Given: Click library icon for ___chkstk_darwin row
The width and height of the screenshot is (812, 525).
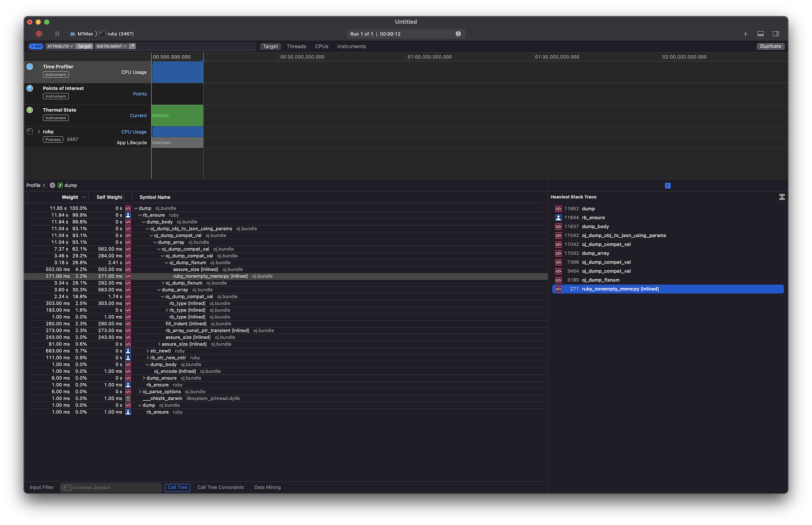Looking at the screenshot, I should [x=128, y=399].
